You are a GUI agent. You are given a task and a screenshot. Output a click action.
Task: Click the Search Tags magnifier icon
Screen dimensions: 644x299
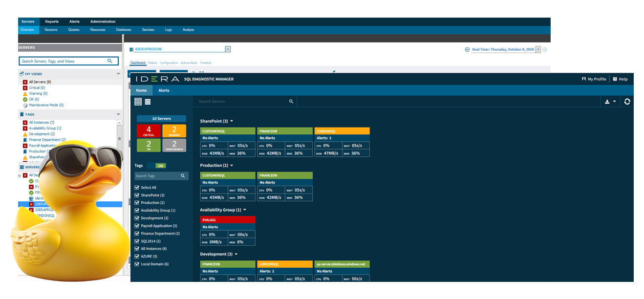183,176
